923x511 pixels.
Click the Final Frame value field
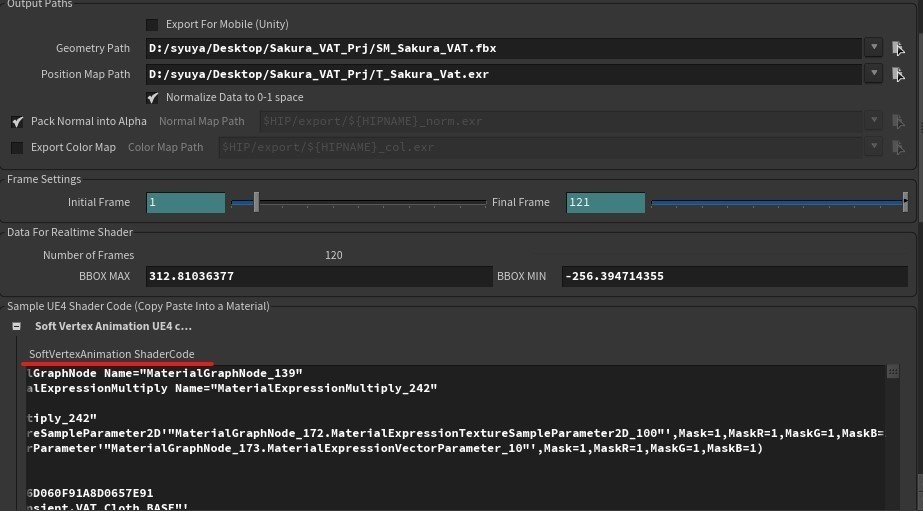(x=605, y=202)
